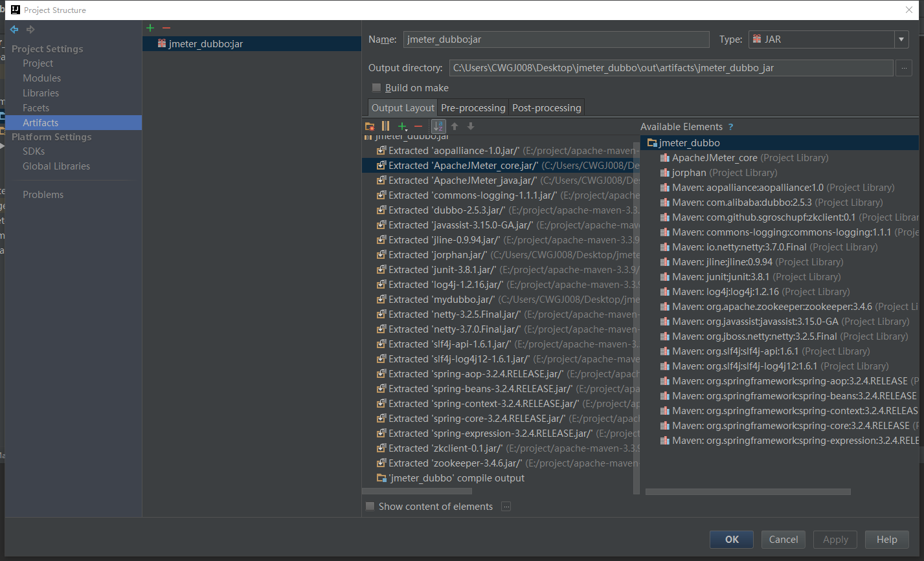Select jorphan Project Library element
The image size is (924, 561).
780,173
